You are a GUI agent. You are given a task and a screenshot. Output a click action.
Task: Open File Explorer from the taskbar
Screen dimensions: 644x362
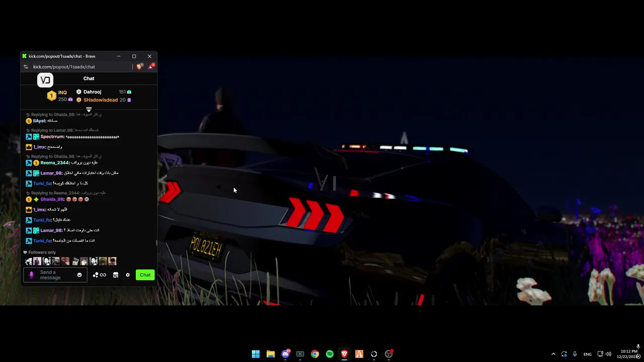(x=270, y=354)
